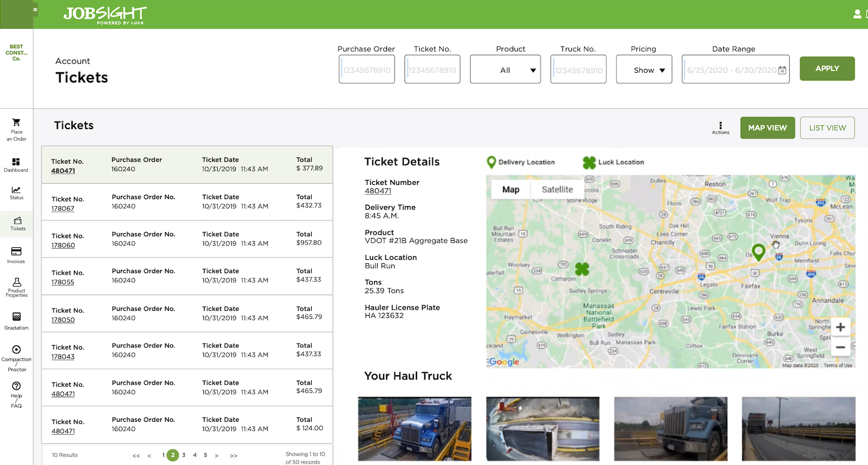Open the Dashboard sidebar icon
868x465 pixels.
coord(16,162)
